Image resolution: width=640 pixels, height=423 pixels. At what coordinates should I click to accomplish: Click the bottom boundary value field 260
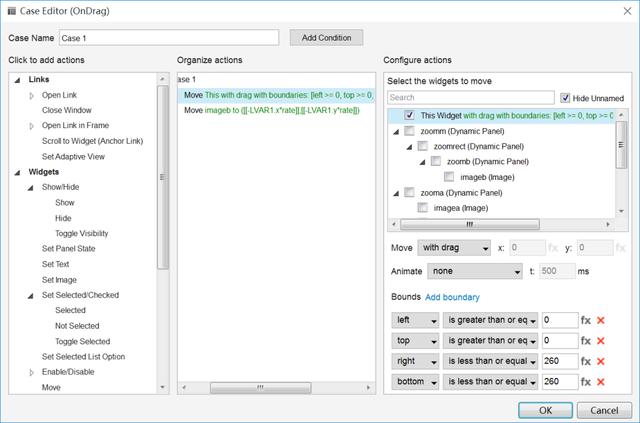click(560, 382)
